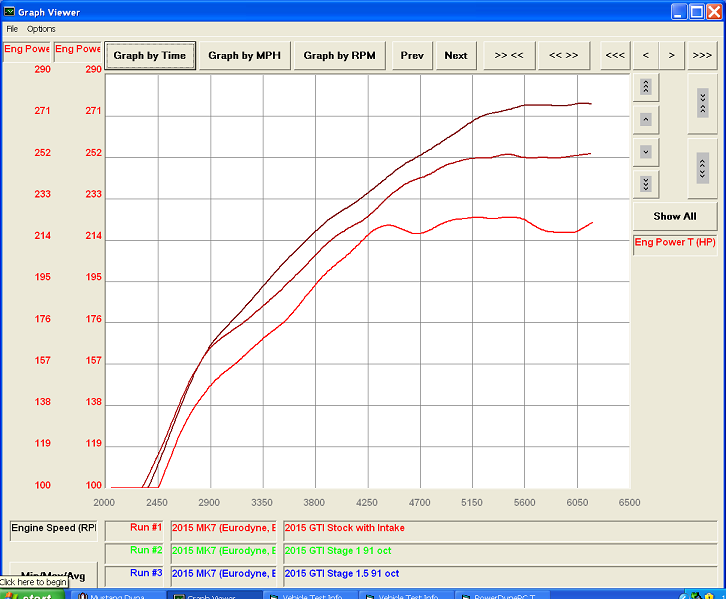This screenshot has height=599, width=726.
Task: Click the first Eng Power axis label
Action: coord(26,50)
